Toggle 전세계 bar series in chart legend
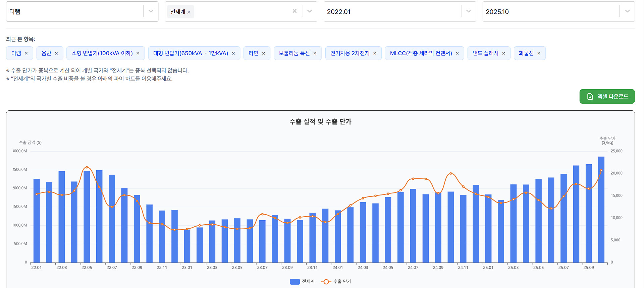The width and height of the screenshot is (644, 288). click(302, 282)
